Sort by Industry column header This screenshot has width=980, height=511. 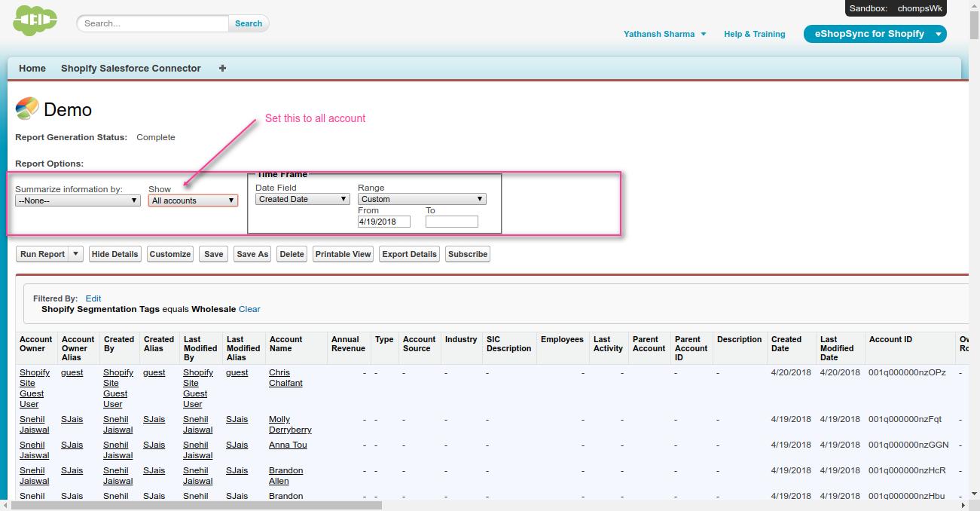461,339
